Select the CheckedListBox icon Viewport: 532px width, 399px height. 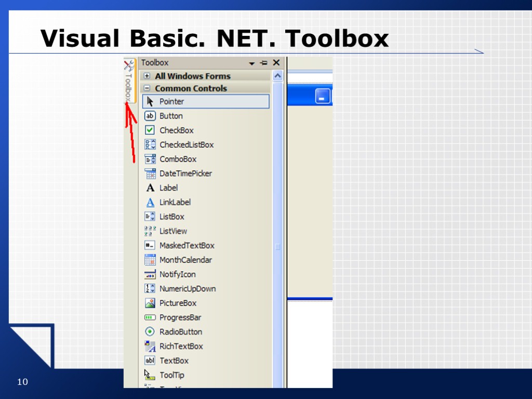click(x=150, y=144)
